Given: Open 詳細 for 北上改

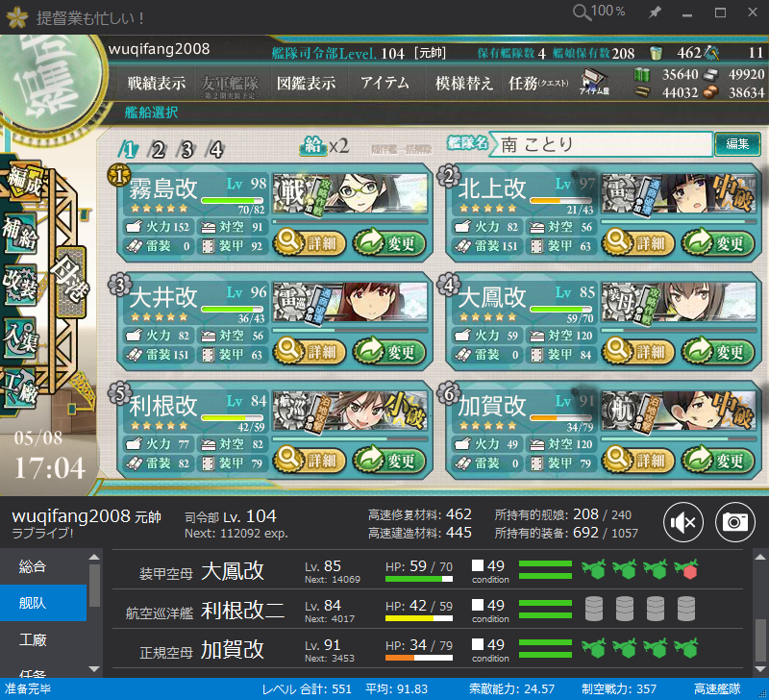Looking at the screenshot, I should (638, 242).
